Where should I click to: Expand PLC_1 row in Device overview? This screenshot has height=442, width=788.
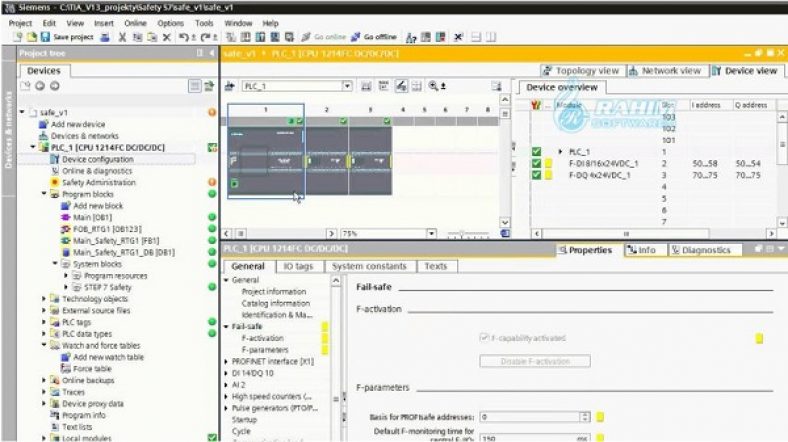point(560,152)
